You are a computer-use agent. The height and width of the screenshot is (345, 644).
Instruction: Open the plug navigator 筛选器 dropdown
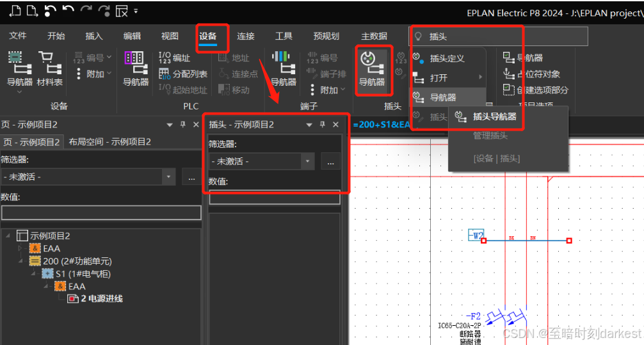(307, 161)
